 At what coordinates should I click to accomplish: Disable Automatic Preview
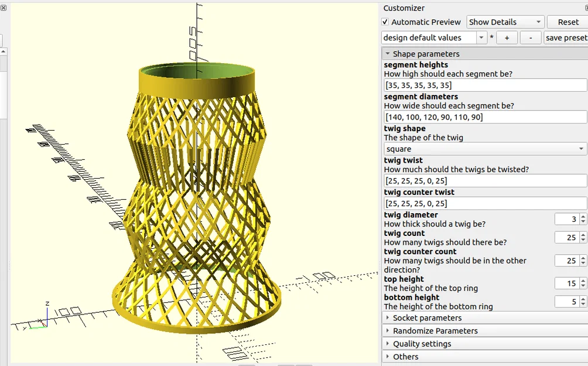[385, 22]
